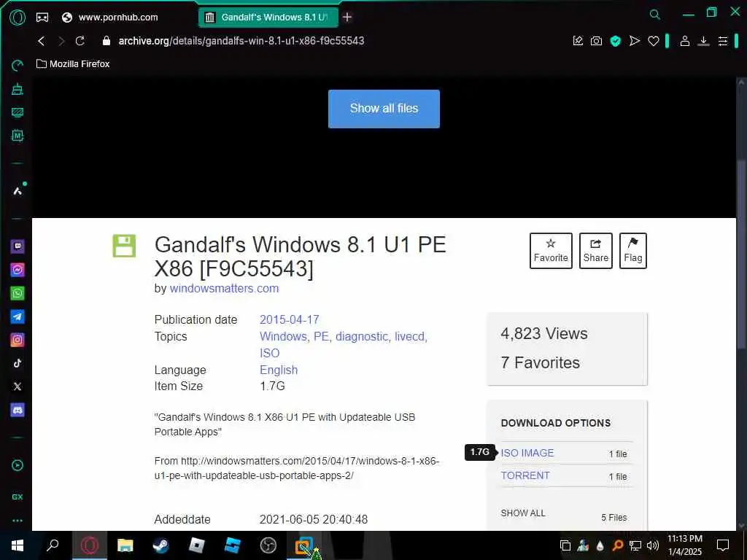Open the Mozilla Firefox bookmarks folder
Screen dimensions: 747x560
pos(74,64)
